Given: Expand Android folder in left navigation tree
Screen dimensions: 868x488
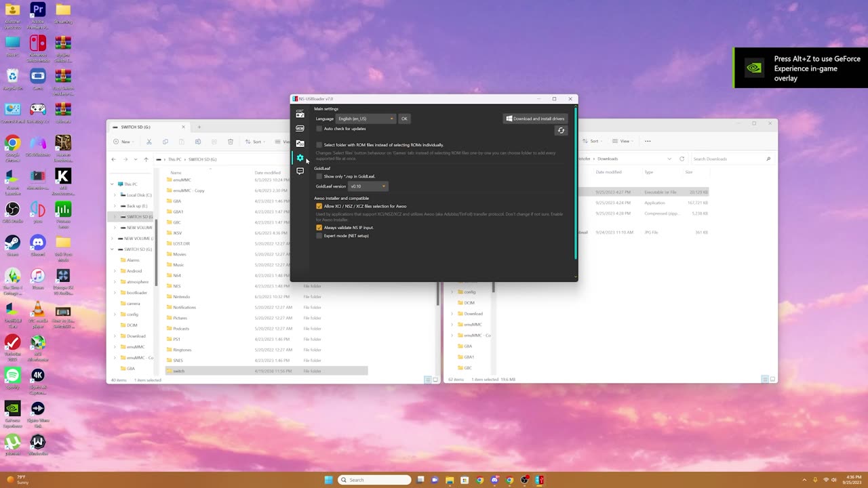Looking at the screenshot, I should coord(115,271).
